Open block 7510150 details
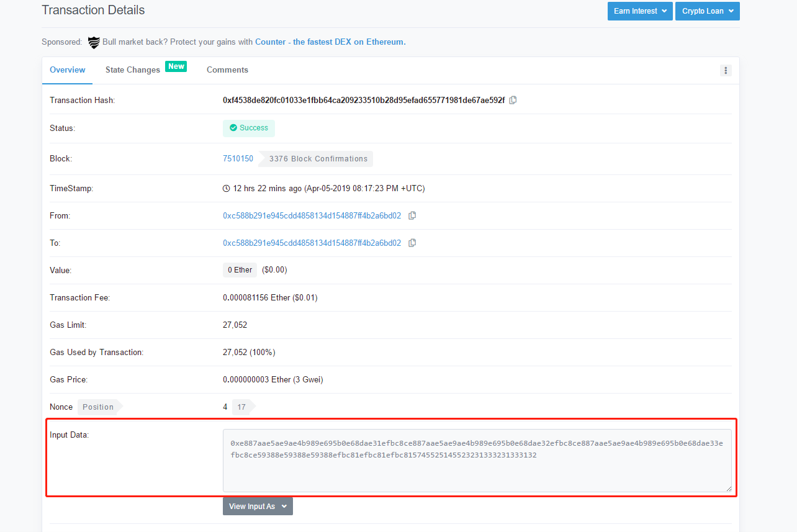This screenshot has height=532, width=797. click(x=238, y=158)
